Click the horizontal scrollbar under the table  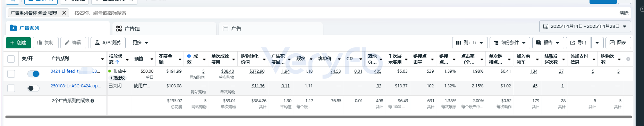[318, 117]
